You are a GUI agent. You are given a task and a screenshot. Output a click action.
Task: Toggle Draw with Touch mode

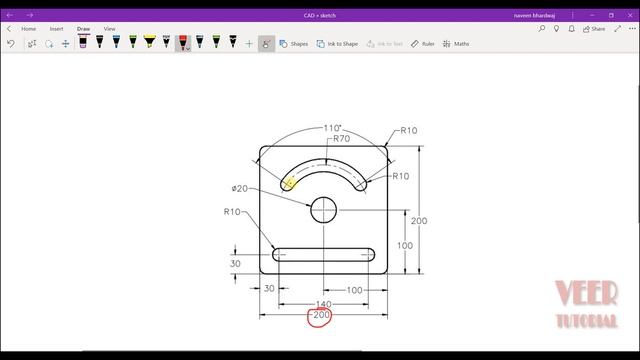pyautogui.click(x=266, y=43)
